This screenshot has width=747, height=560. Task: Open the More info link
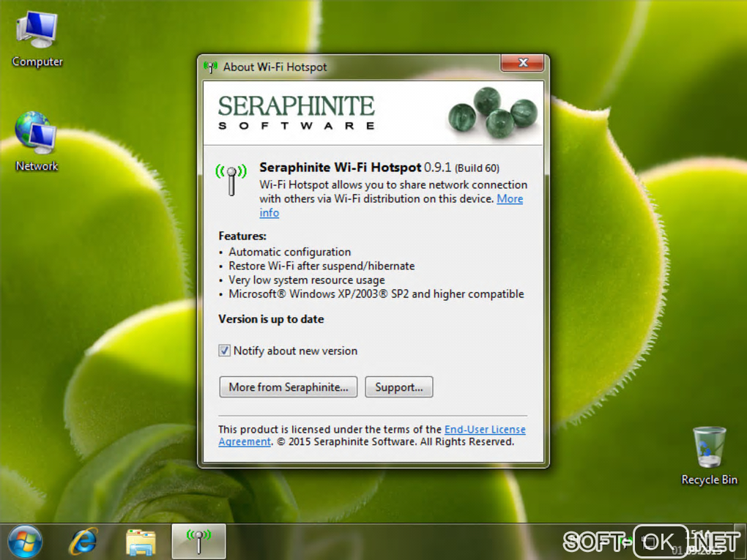pos(510,199)
